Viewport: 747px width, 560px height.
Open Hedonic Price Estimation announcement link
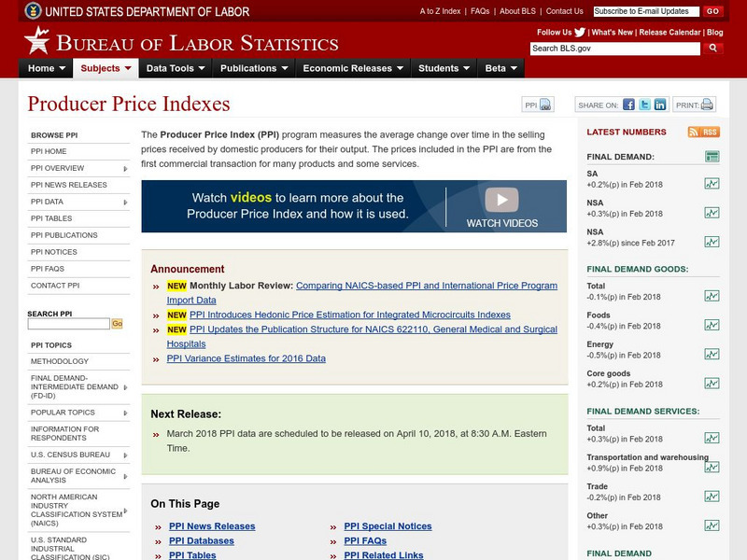click(x=349, y=315)
